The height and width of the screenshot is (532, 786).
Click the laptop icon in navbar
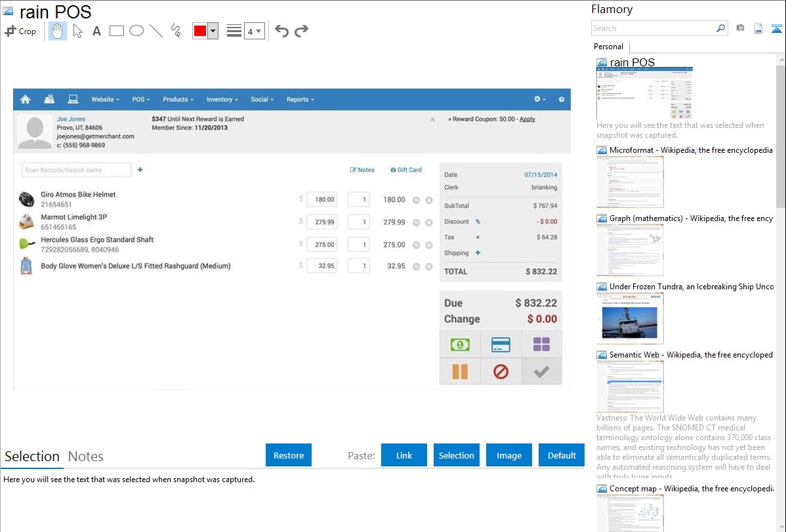coord(73,99)
